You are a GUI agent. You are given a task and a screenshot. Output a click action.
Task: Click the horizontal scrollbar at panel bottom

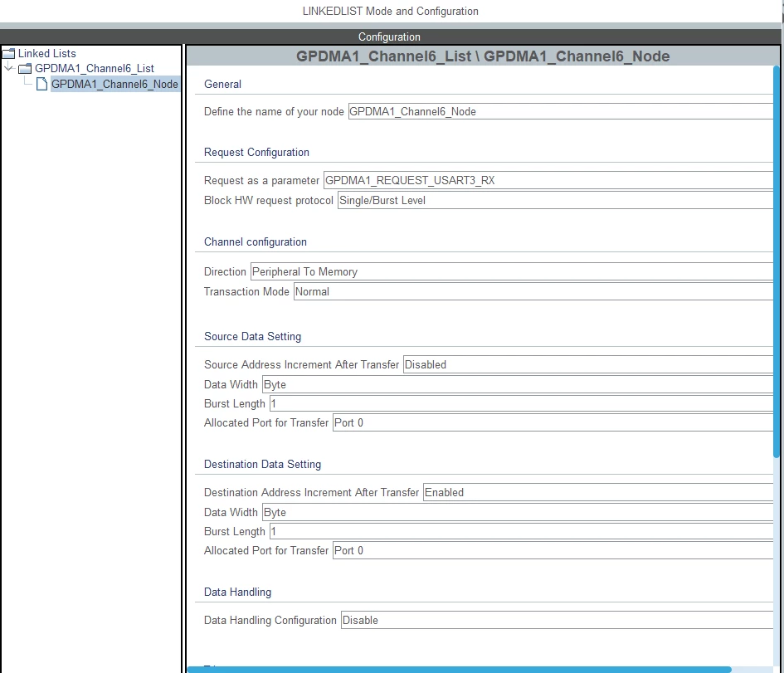(459, 670)
